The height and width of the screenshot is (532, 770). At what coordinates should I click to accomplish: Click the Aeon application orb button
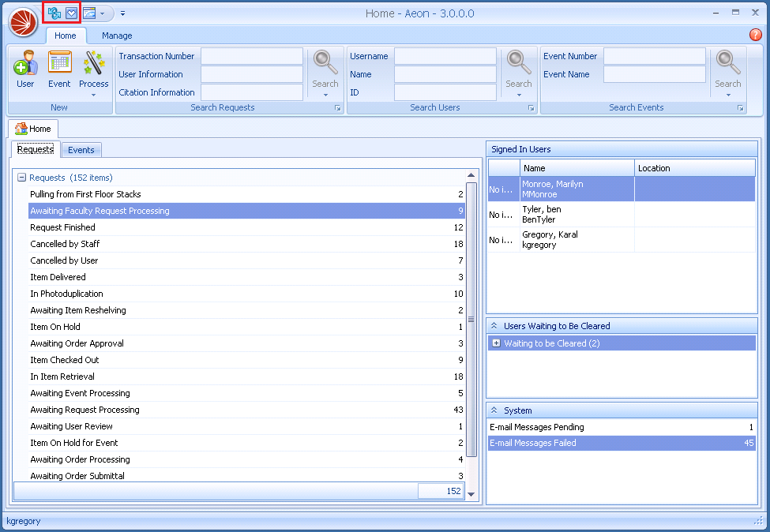point(23,21)
